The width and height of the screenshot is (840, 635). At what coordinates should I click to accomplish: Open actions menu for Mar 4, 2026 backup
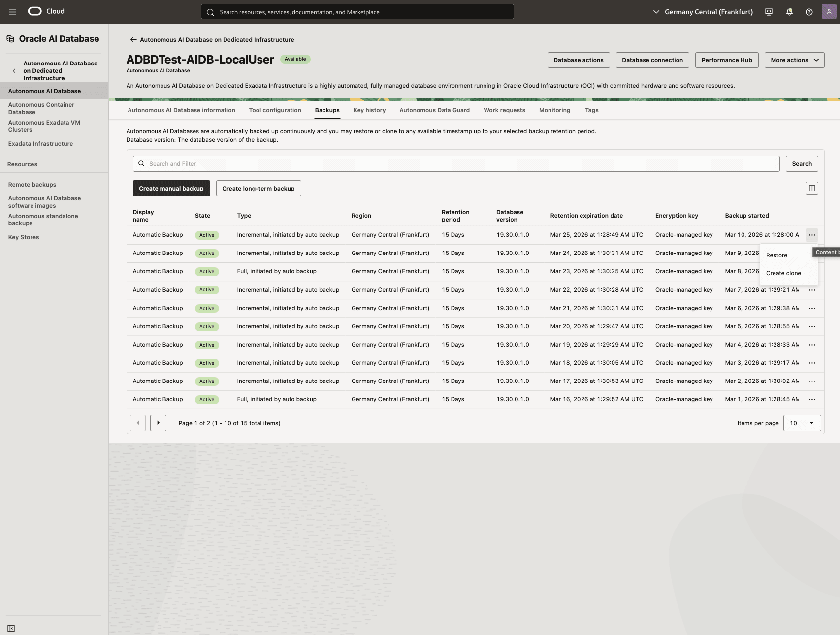click(x=812, y=345)
